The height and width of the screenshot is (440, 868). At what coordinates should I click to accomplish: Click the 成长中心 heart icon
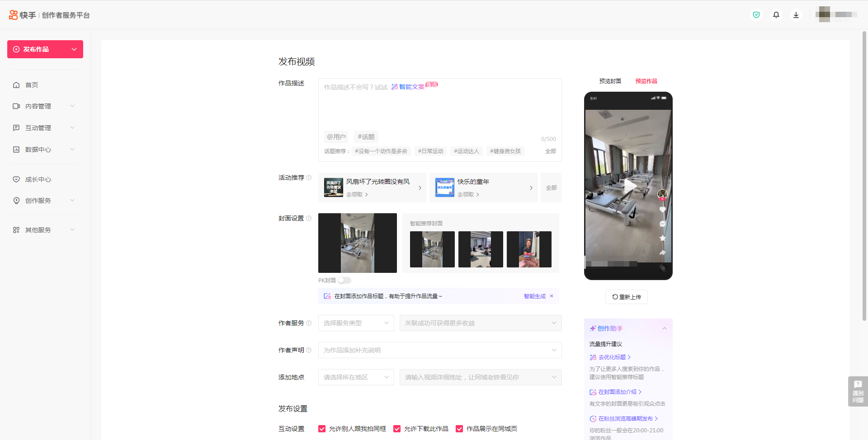(x=16, y=179)
